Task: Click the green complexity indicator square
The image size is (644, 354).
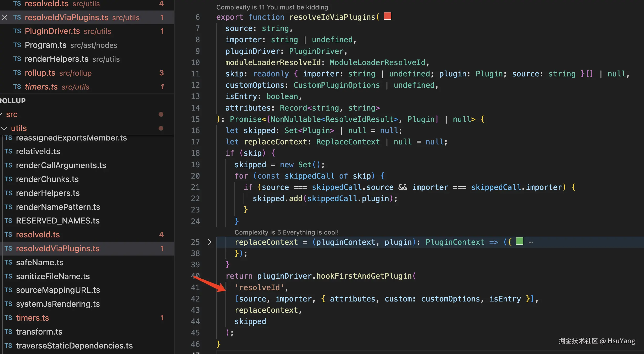Action: (x=519, y=241)
